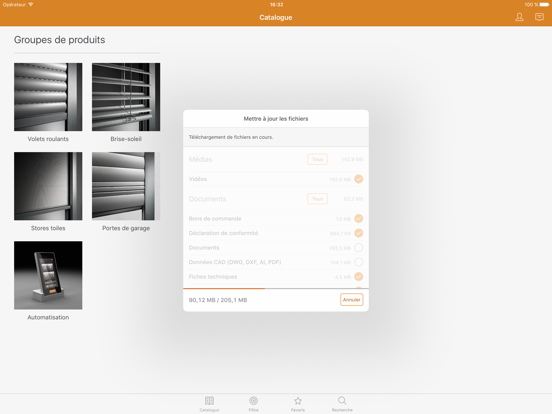This screenshot has width=552, height=414.
Task: Open the Catalogue tab
Action: point(209,404)
